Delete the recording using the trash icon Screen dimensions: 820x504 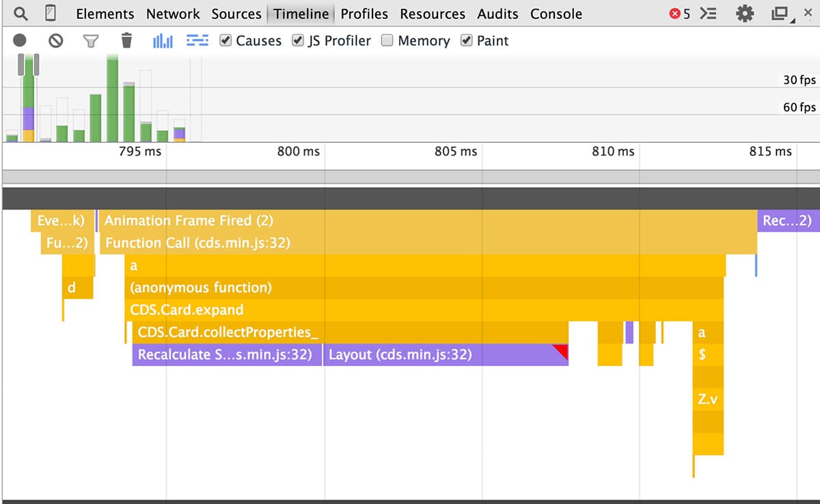pos(126,40)
